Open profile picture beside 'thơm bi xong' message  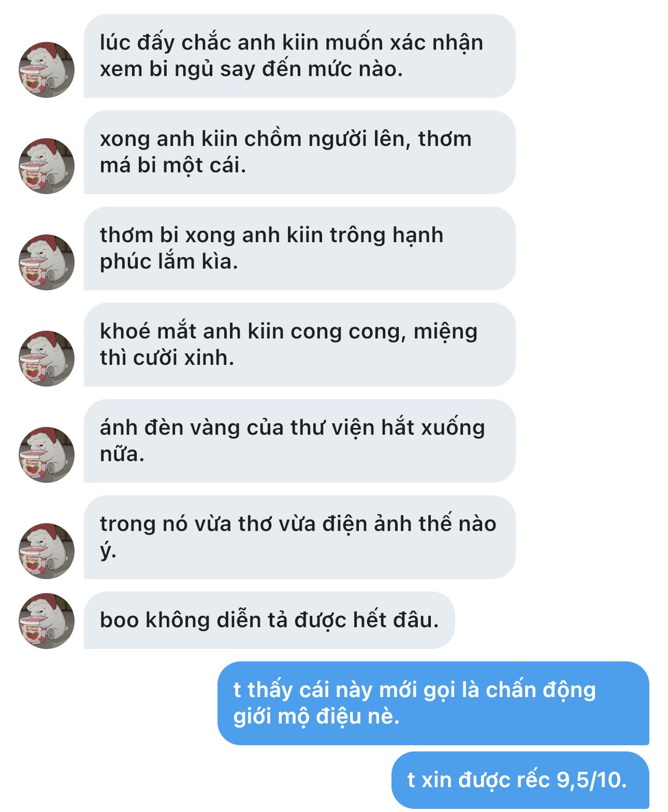47,262
